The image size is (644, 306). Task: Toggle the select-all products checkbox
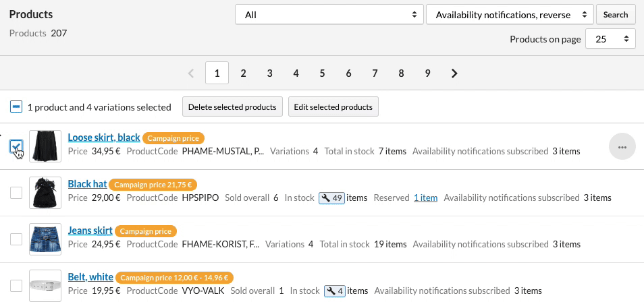click(x=16, y=107)
